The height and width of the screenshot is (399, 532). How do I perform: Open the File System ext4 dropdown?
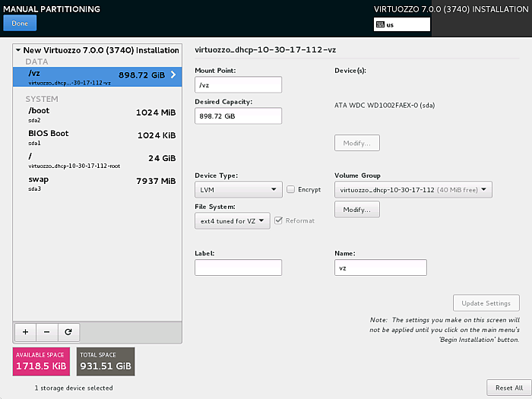(x=233, y=220)
